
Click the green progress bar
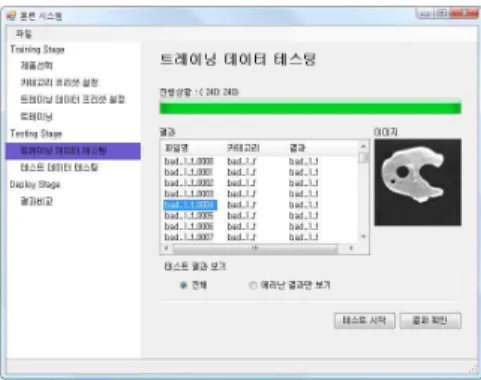click(x=310, y=108)
